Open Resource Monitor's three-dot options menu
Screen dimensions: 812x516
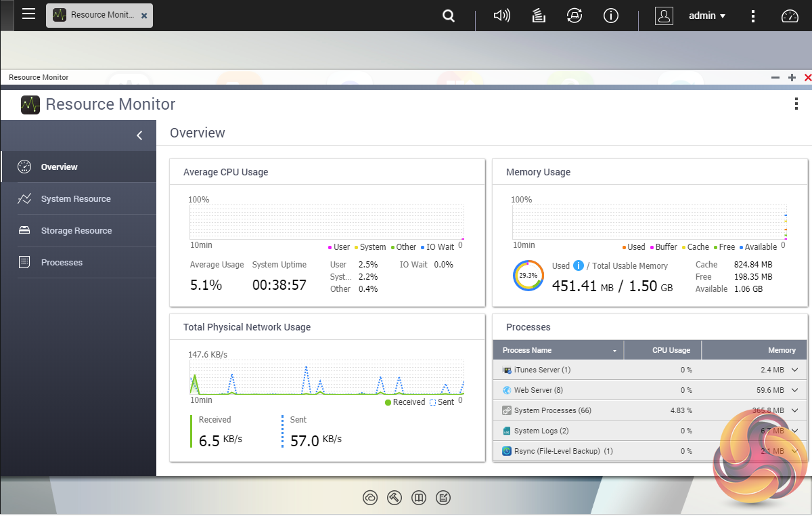click(x=796, y=104)
